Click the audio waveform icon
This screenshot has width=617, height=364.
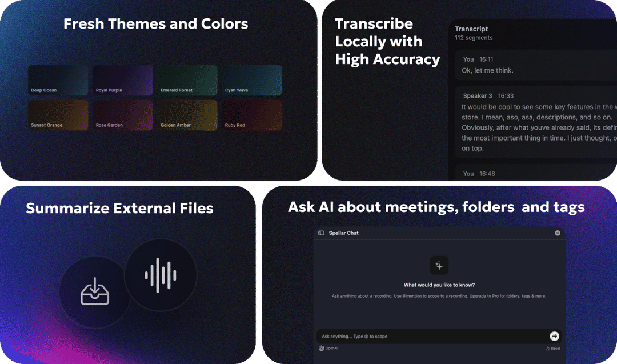pyautogui.click(x=161, y=275)
